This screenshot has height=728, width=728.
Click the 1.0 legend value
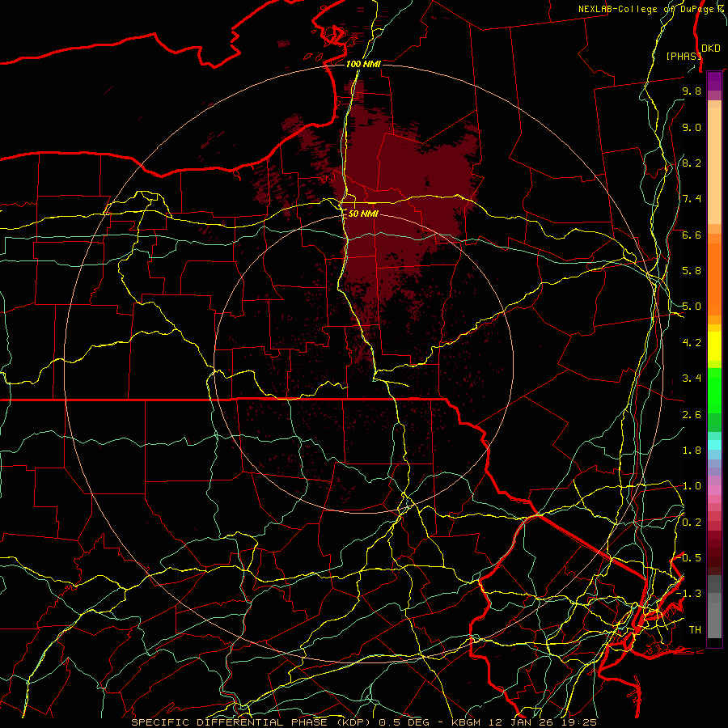coord(692,487)
